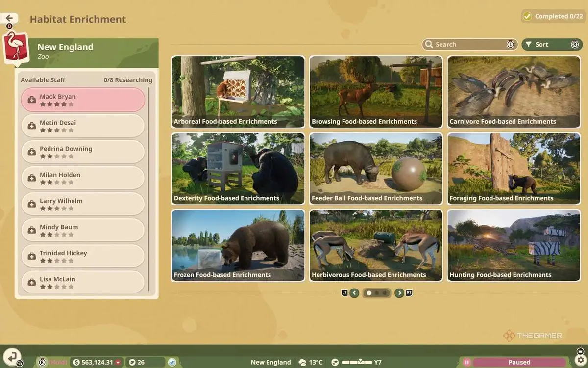This screenshot has height=368, width=588.
Task: Open Herbivorous Food-based Enrichments research
Action: coord(376,245)
